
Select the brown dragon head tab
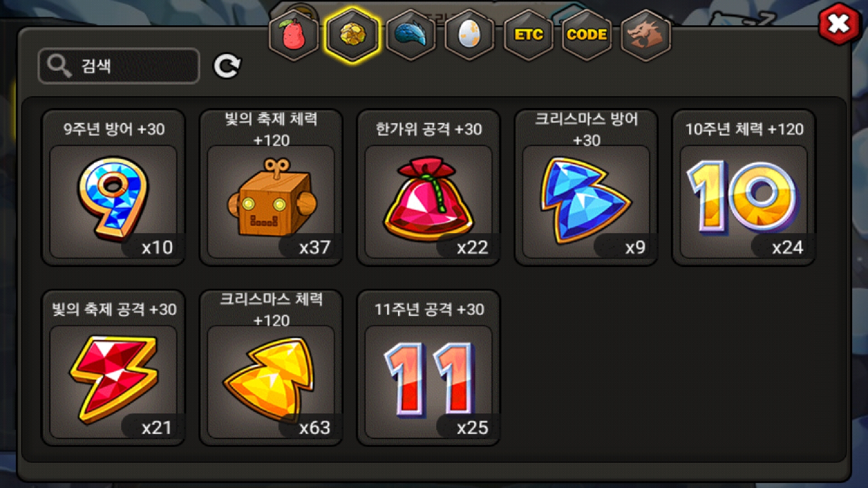[x=646, y=35]
